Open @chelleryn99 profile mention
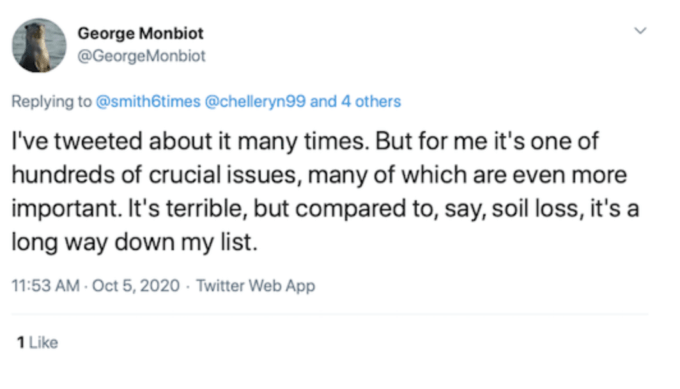680x389 pixels. tap(255, 101)
